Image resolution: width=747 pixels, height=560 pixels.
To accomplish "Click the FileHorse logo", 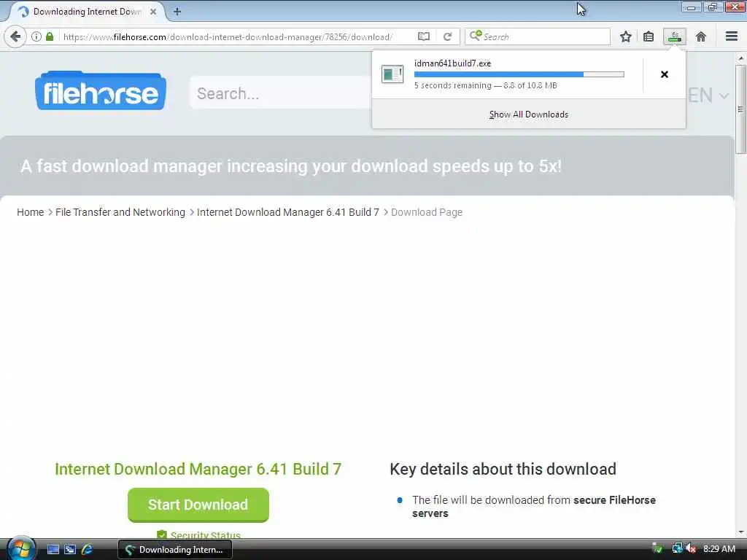I will pyautogui.click(x=101, y=90).
